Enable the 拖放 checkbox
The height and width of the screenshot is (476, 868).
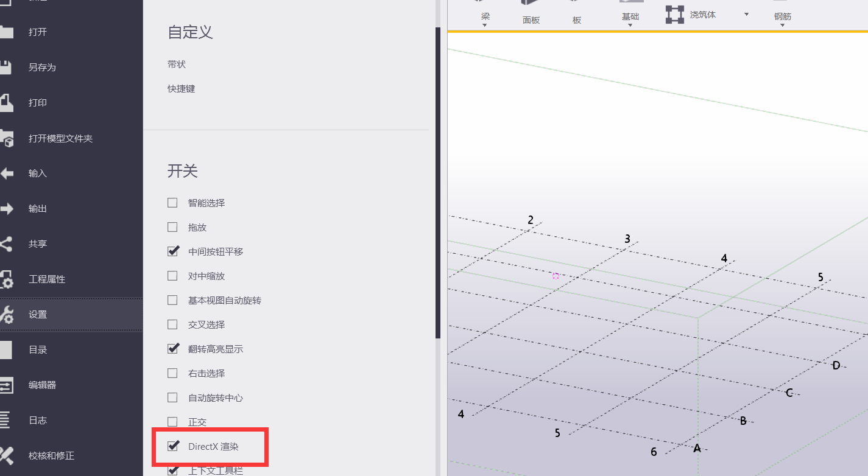pyautogui.click(x=172, y=227)
